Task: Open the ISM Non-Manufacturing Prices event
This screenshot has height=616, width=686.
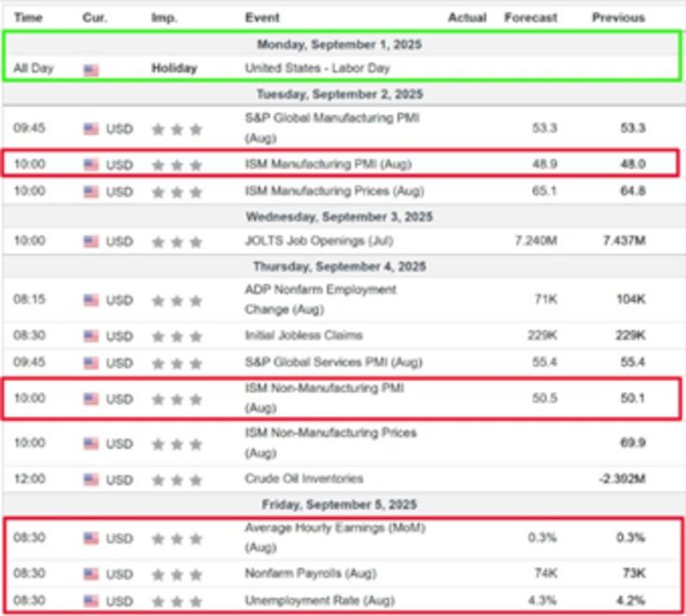Action: (x=330, y=442)
